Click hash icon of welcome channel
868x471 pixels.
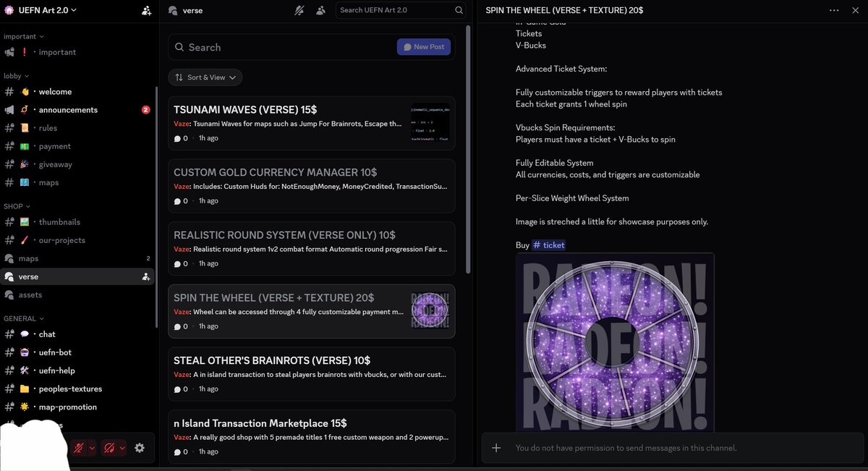click(x=9, y=92)
